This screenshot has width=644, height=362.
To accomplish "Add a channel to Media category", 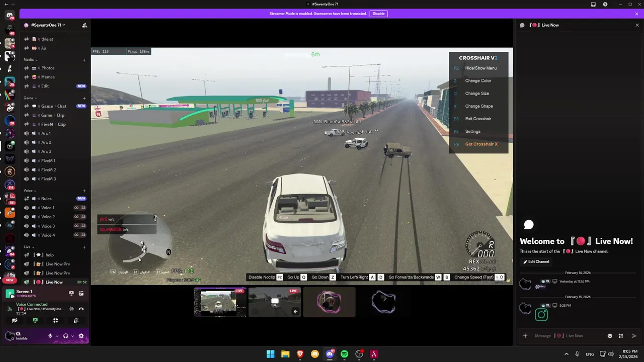I will coord(84,60).
